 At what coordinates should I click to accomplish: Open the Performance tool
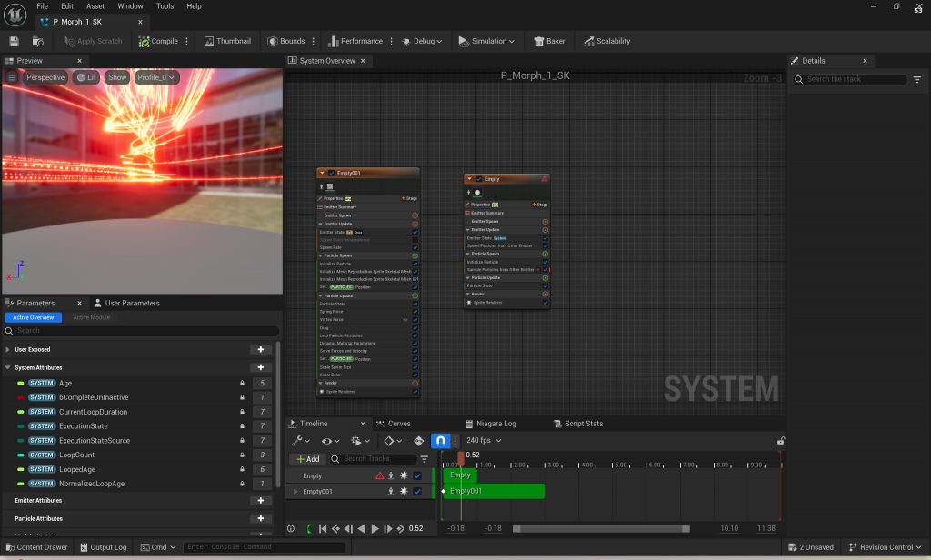coord(355,41)
